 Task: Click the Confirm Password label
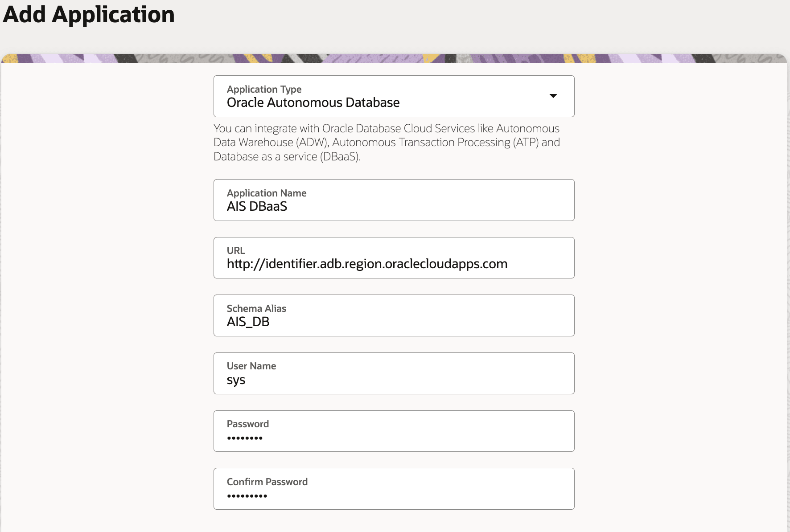(267, 482)
